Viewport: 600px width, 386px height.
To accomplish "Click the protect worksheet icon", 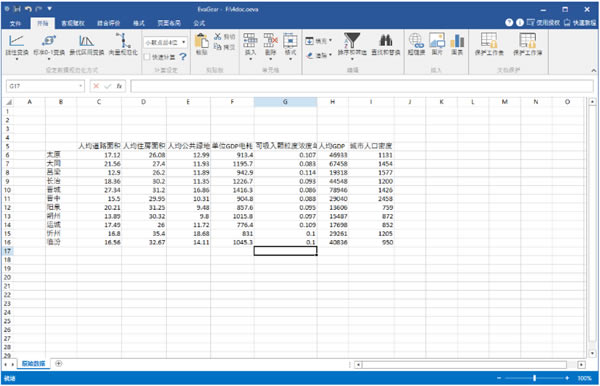I will [x=489, y=40].
